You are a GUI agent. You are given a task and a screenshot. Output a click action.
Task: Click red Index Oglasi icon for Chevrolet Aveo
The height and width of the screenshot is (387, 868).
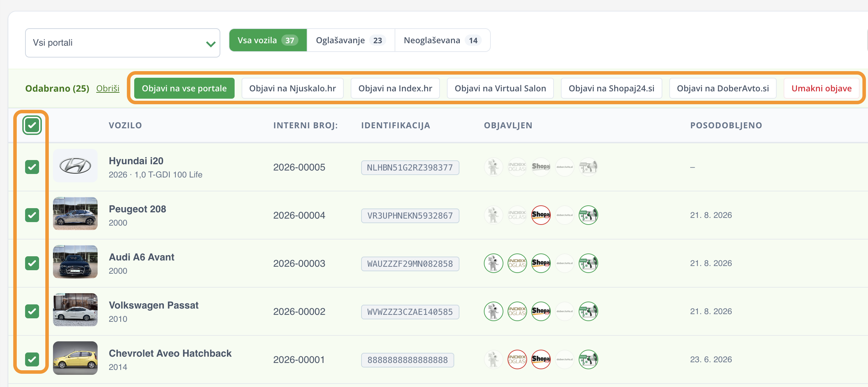517,359
